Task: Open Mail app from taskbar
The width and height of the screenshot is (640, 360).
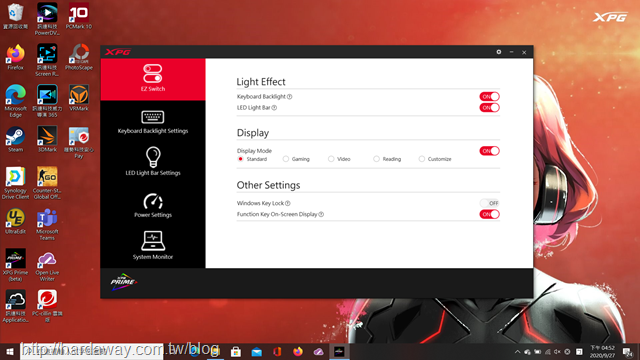Action: 256,351
